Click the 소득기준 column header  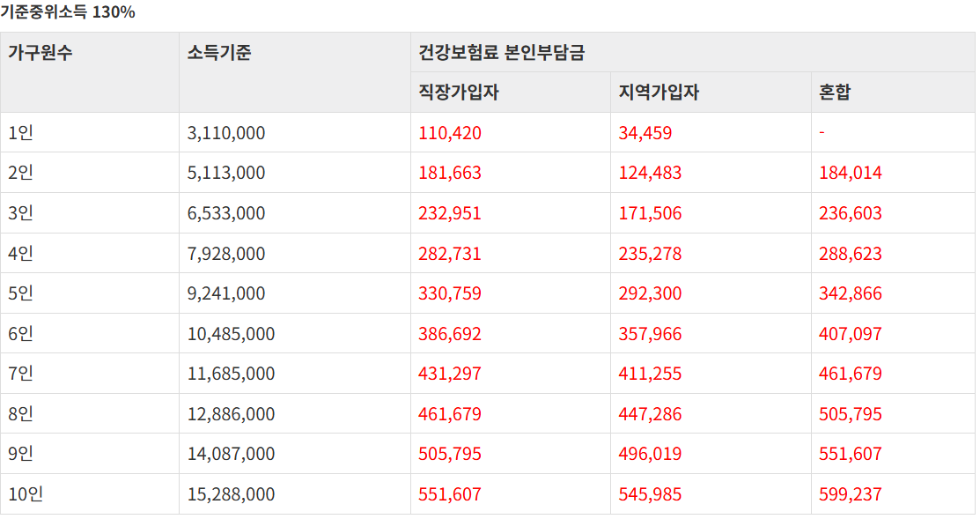218,53
